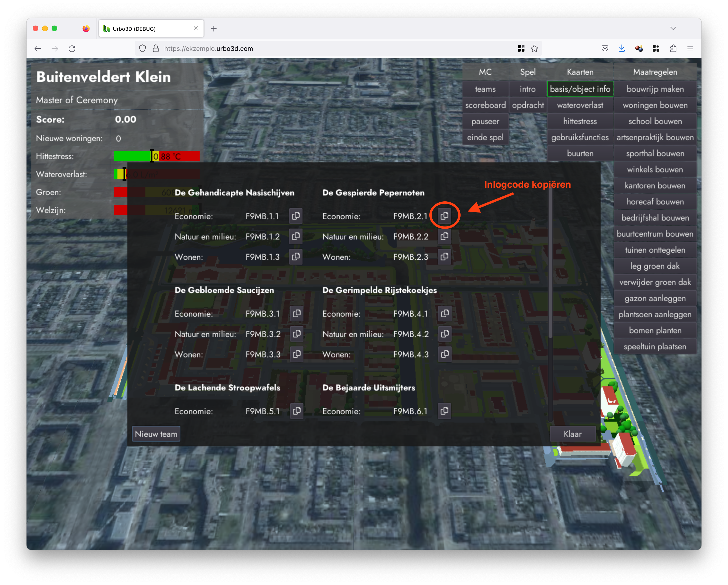Show the opdracht assignment
This screenshot has height=585, width=728.
pyautogui.click(x=528, y=105)
